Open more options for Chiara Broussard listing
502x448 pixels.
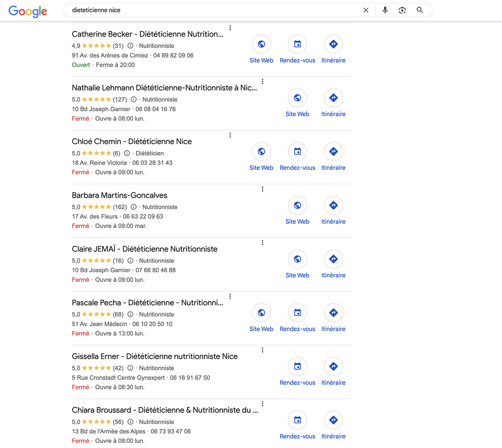click(x=263, y=404)
